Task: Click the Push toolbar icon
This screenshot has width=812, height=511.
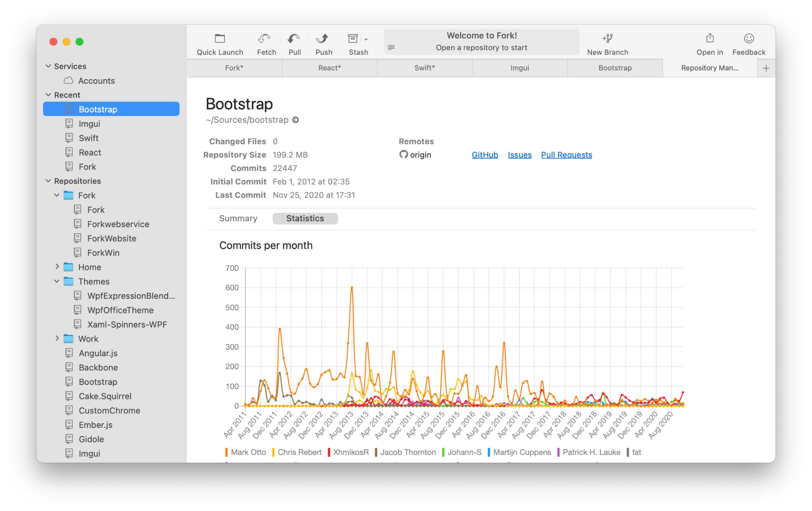Action: point(322,39)
